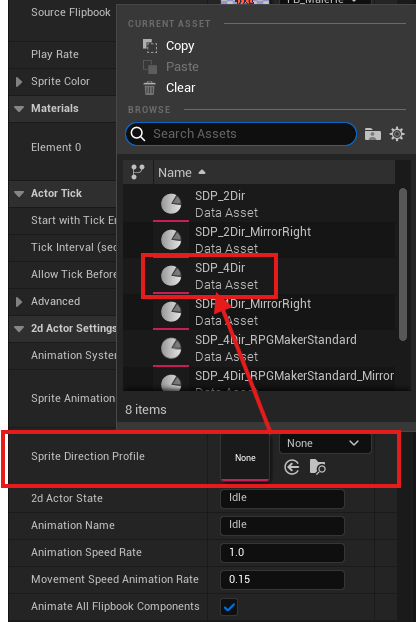The image size is (416, 622).
Task: Focus the Search Assets field
Action: click(241, 134)
